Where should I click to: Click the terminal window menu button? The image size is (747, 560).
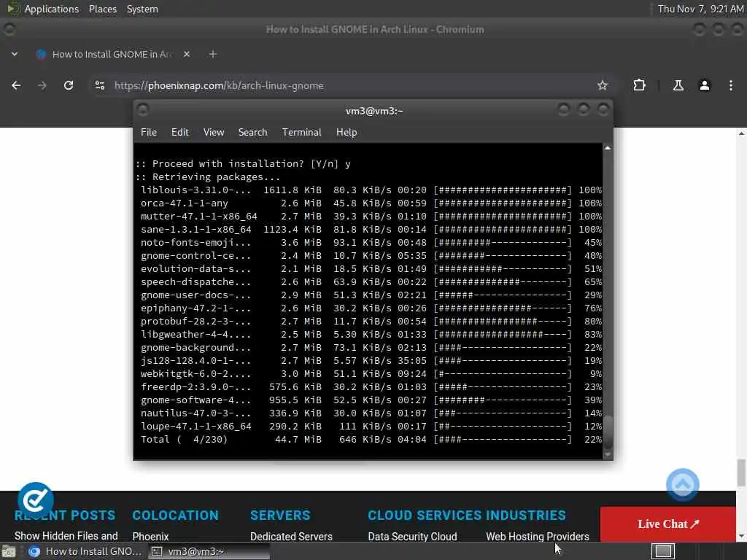(142, 110)
